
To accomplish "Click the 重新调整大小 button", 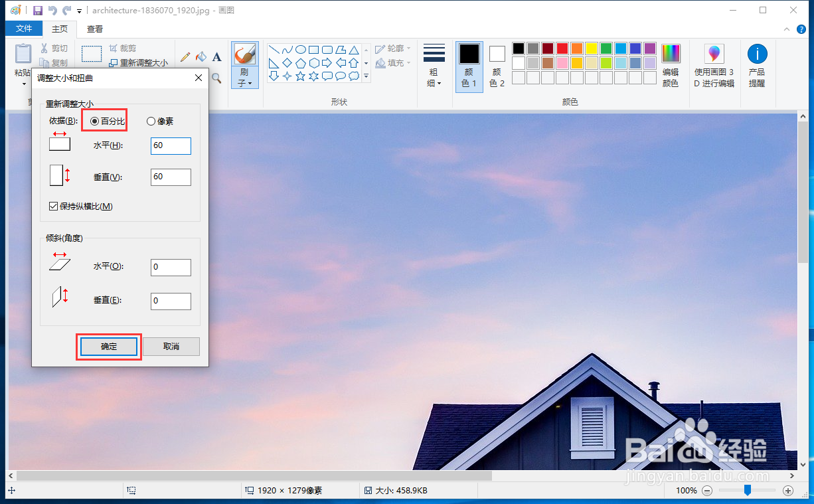I will click(138, 63).
